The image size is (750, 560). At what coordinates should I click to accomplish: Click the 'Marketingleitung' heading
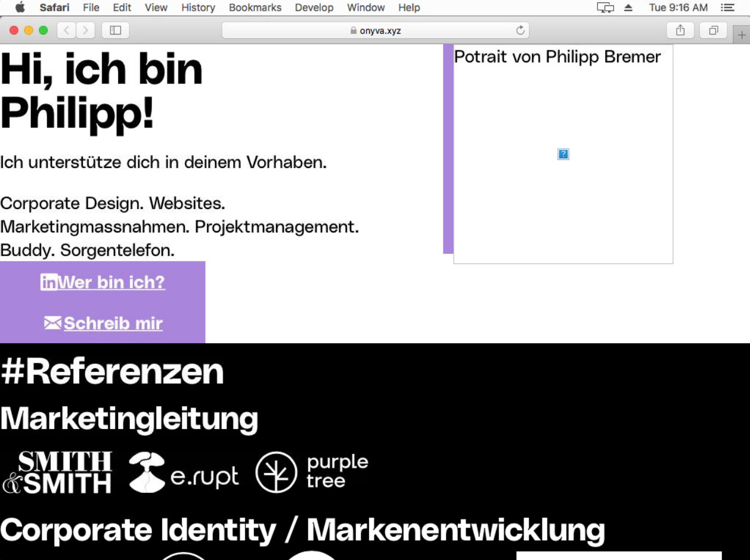pos(129,419)
